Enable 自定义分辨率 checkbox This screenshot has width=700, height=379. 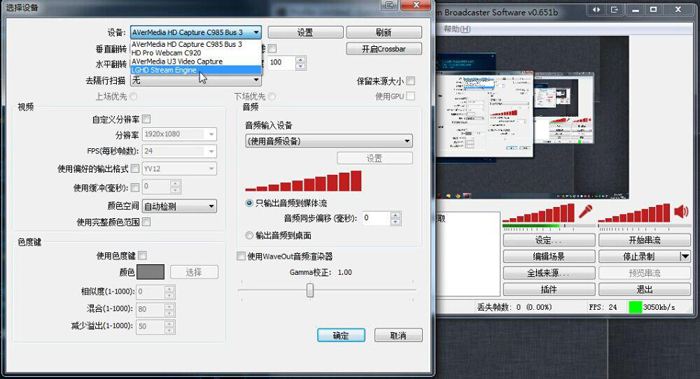(146, 119)
